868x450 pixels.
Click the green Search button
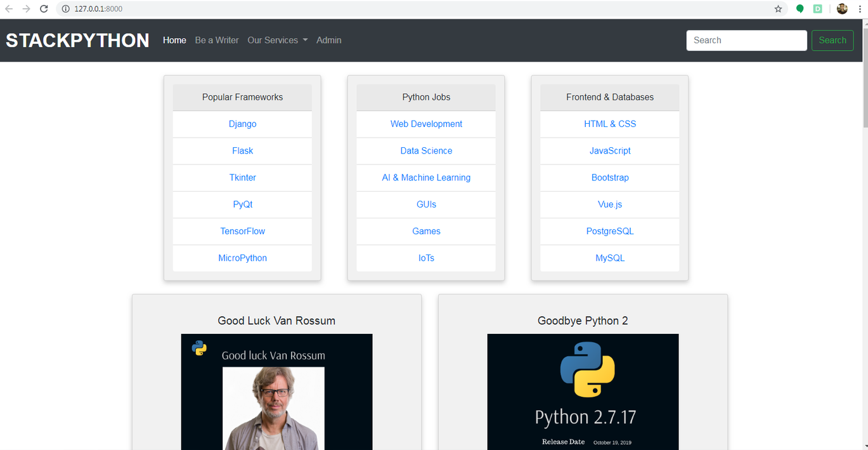click(x=832, y=40)
